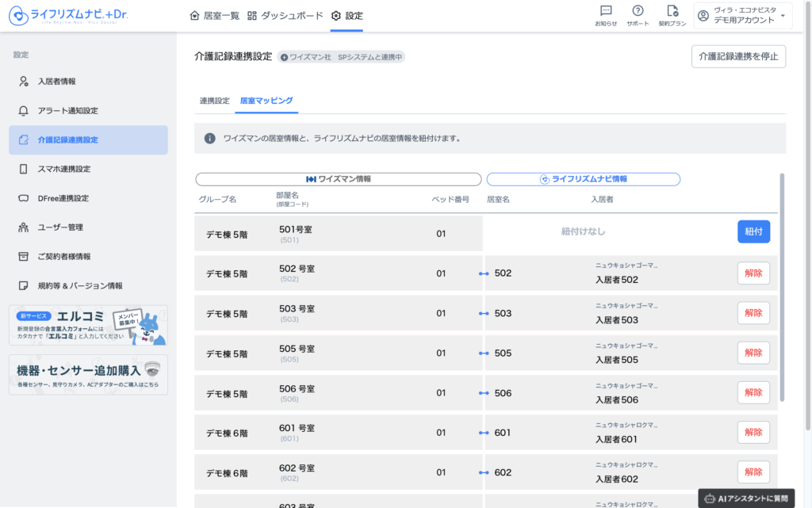Open DFree連携設定 in the sidebar
This screenshot has width=812, height=508.
click(x=63, y=198)
